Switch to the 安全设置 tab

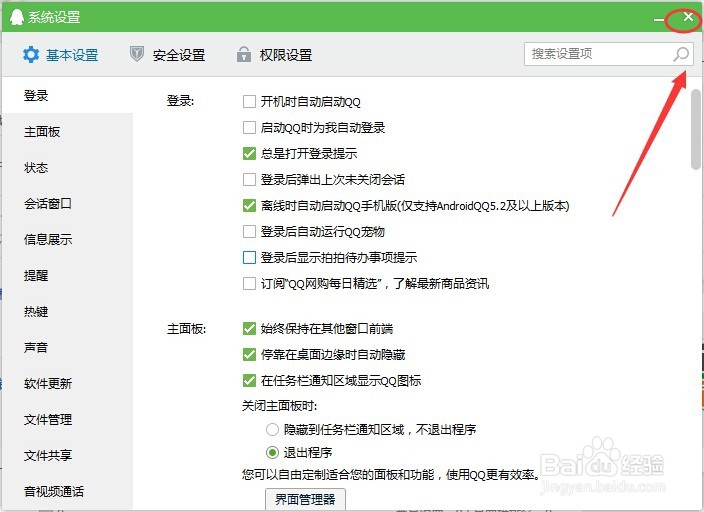pos(167,55)
